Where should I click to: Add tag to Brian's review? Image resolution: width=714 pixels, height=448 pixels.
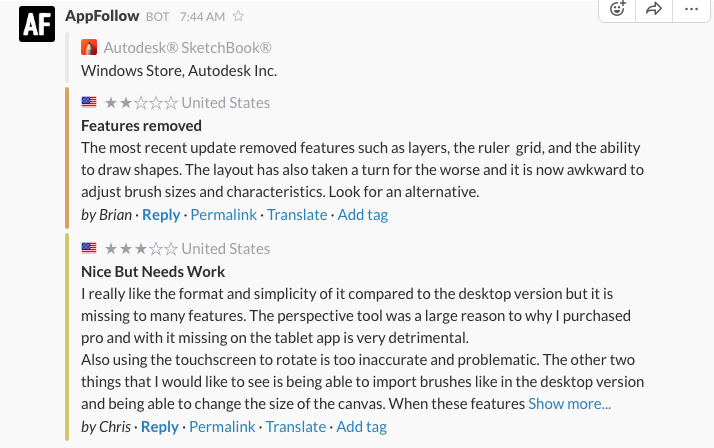coord(362,214)
